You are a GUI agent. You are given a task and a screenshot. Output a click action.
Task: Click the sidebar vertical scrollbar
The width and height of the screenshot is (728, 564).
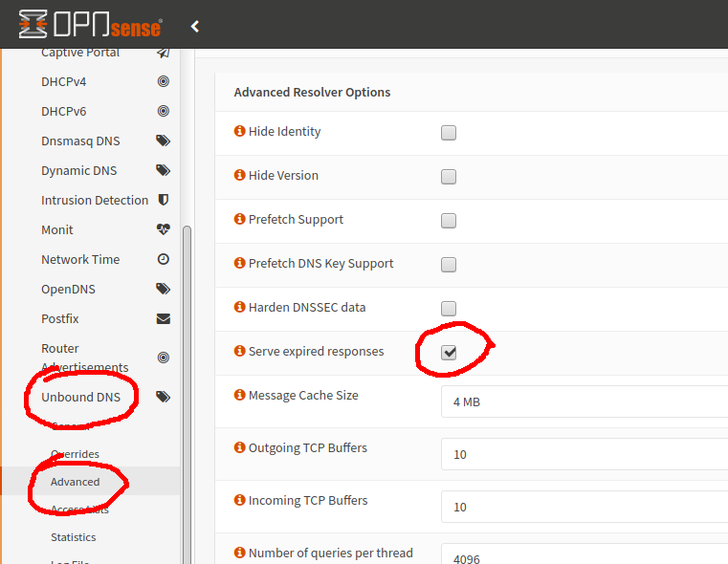coord(187,394)
